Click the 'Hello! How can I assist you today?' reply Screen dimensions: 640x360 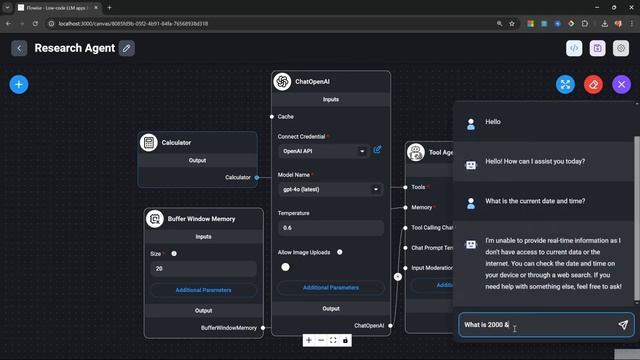tap(535, 162)
